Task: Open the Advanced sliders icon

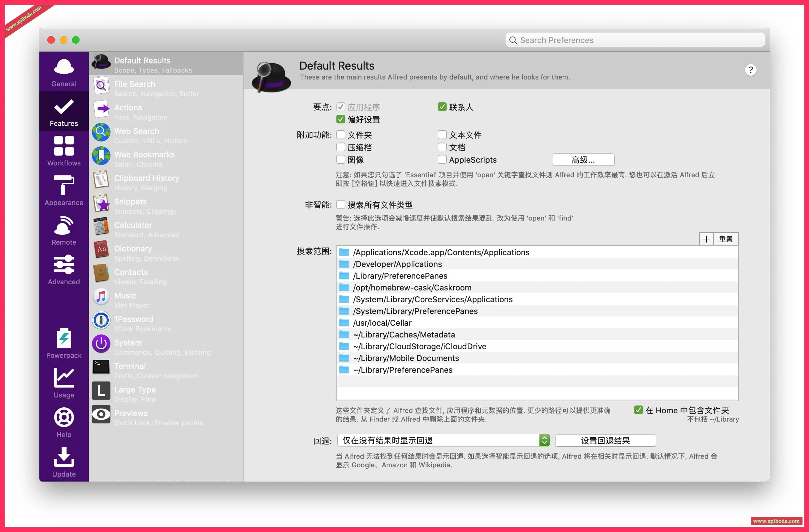Action: click(x=64, y=264)
